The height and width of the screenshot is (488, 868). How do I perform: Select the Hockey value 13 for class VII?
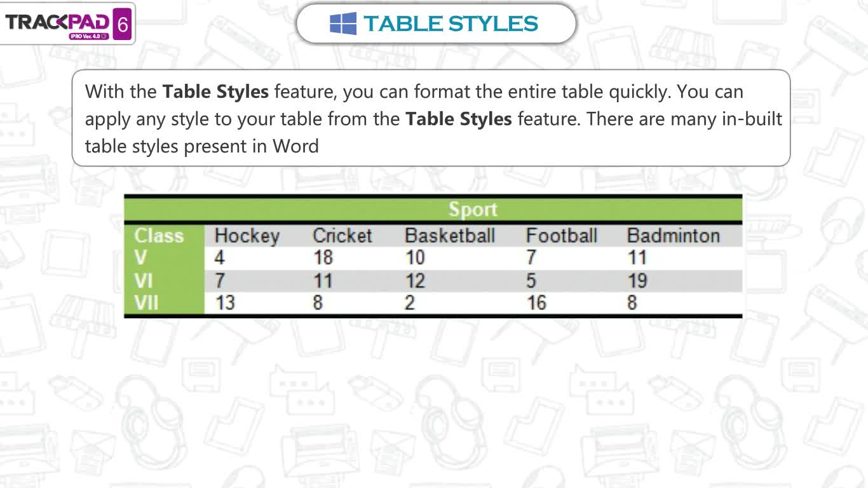point(225,303)
